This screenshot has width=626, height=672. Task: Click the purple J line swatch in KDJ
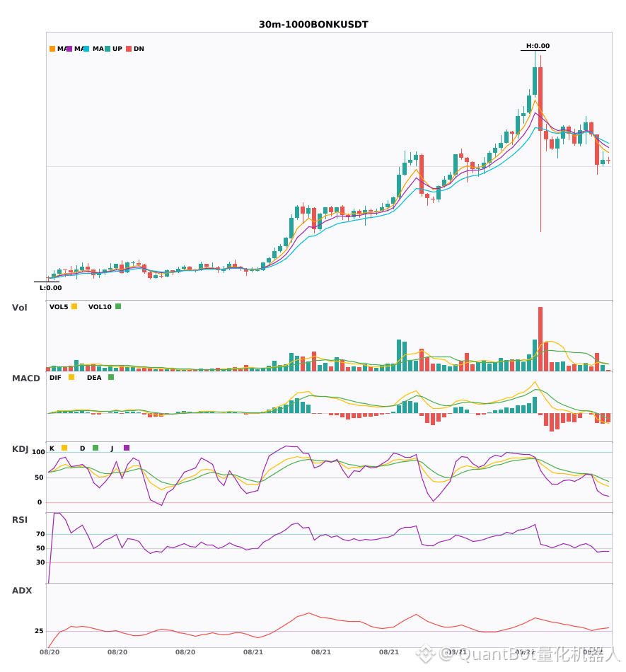click(127, 448)
